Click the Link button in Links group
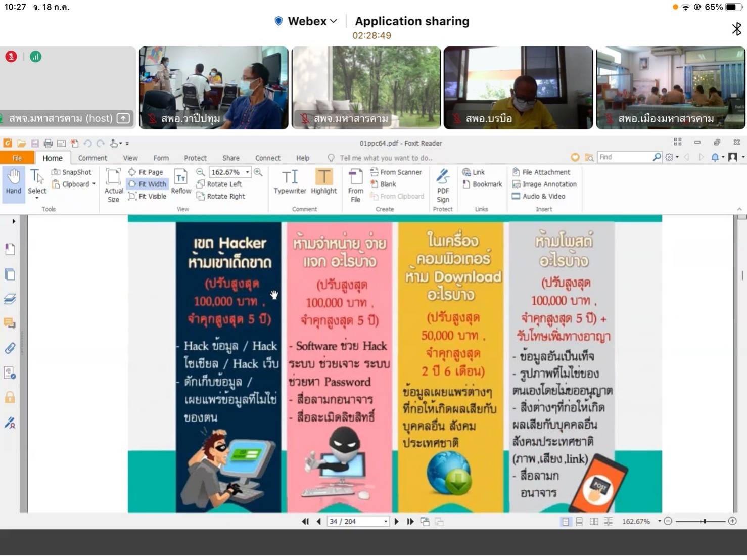747x560 pixels. point(474,172)
